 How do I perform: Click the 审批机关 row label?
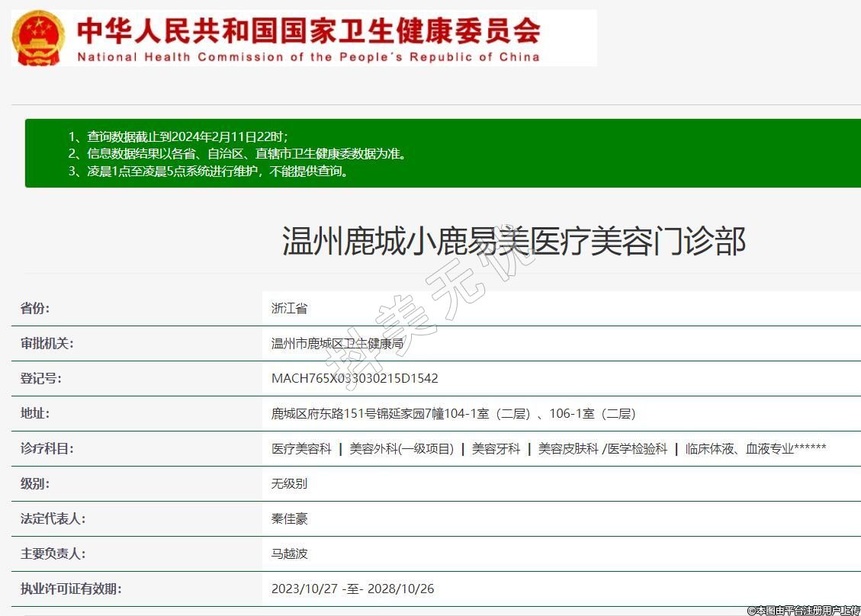point(47,343)
